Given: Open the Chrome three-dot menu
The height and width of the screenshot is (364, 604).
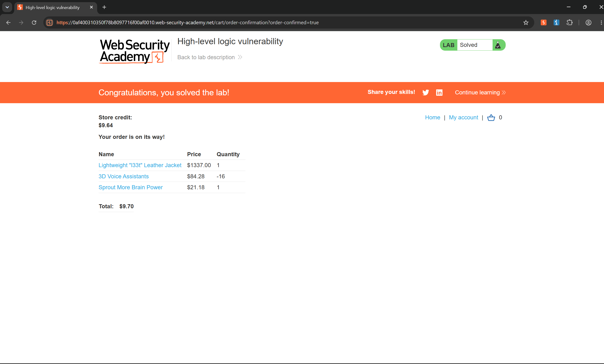Looking at the screenshot, I should pyautogui.click(x=601, y=23).
